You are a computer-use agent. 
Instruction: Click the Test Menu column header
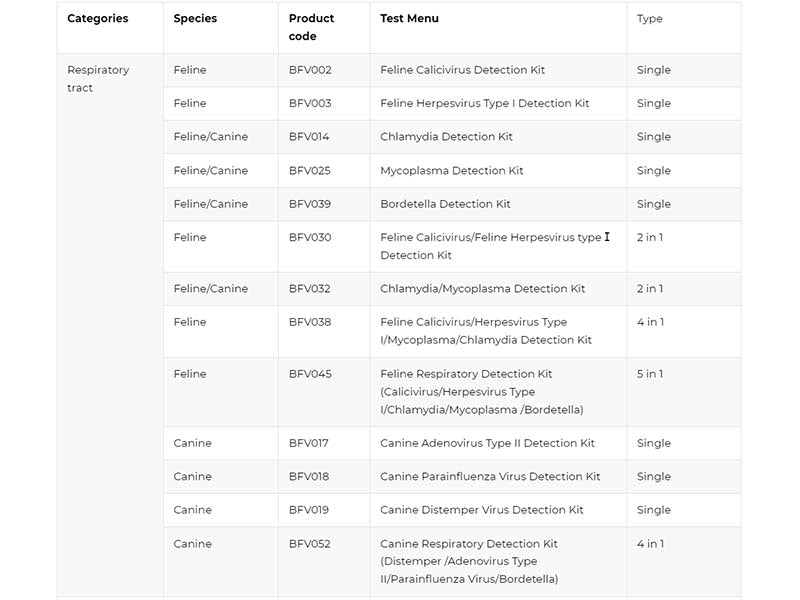point(409,19)
